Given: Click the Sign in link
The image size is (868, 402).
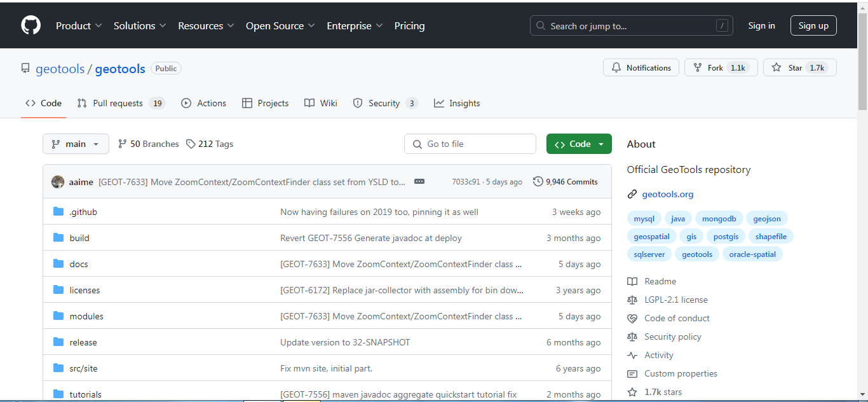Looking at the screenshot, I should tap(761, 26).
